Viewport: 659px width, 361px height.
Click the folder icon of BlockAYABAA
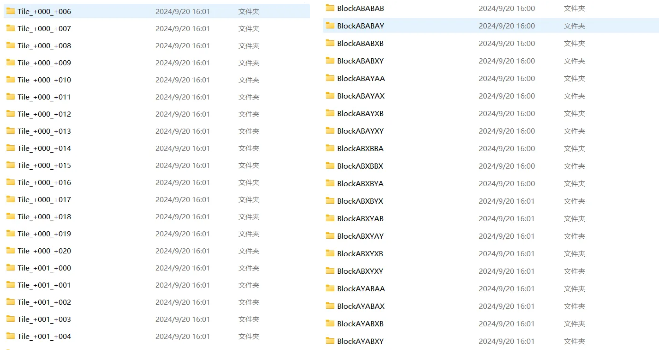pos(330,288)
